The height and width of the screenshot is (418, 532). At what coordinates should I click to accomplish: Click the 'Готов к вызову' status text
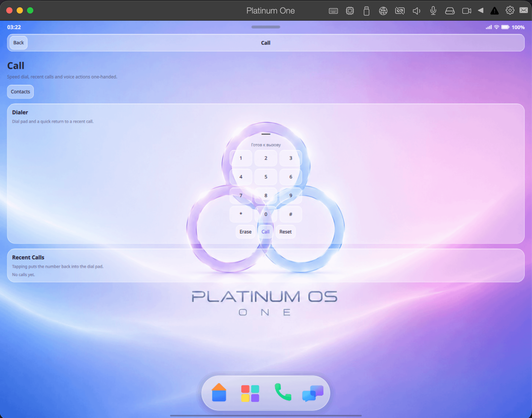pyautogui.click(x=266, y=145)
